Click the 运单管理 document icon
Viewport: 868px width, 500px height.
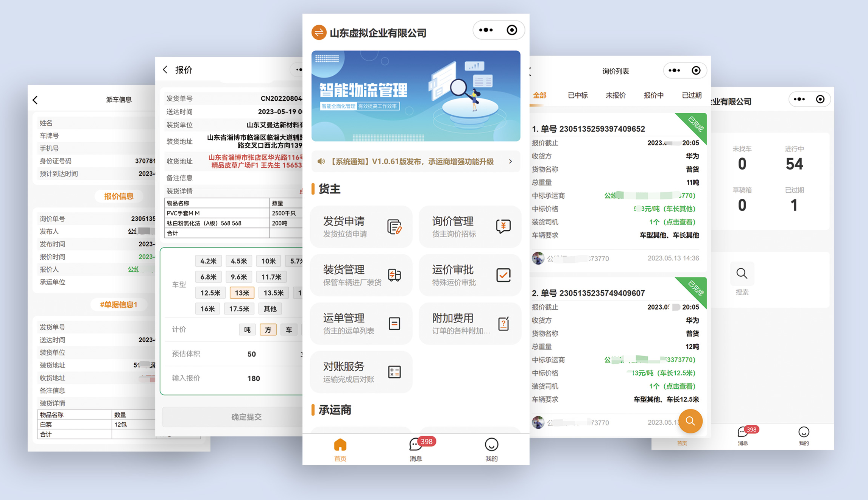pyautogui.click(x=394, y=323)
